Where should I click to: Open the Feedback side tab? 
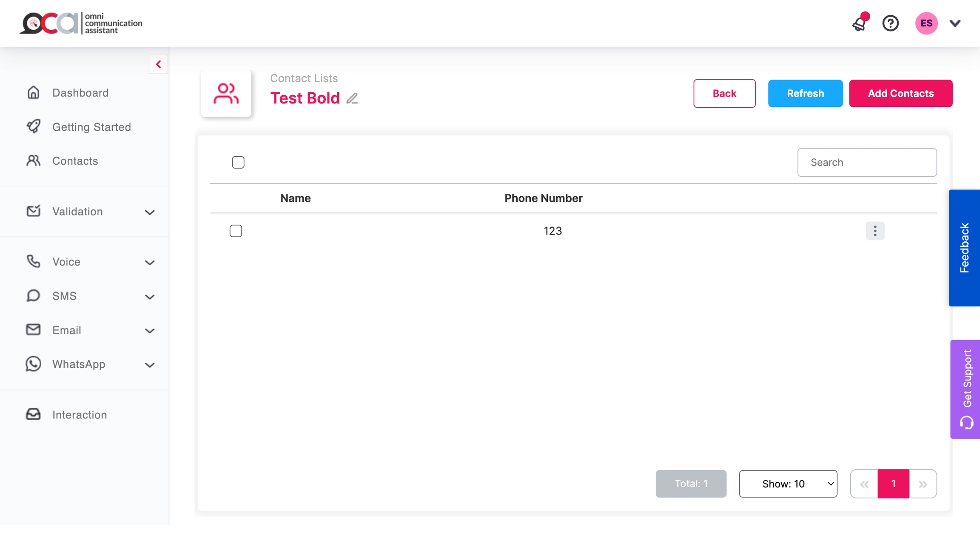pyautogui.click(x=964, y=248)
